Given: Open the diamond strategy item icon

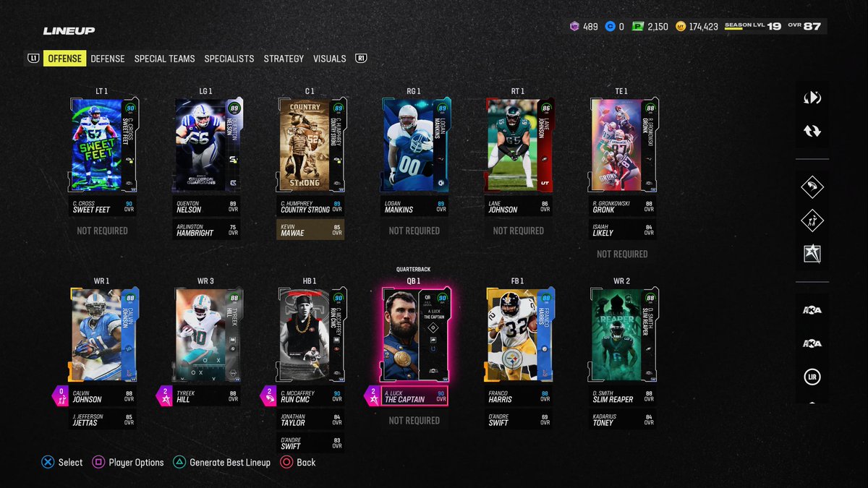Looking at the screenshot, I should 812,187.
